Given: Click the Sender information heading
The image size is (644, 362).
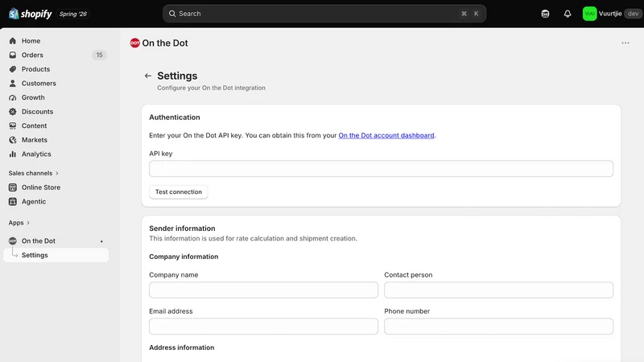Looking at the screenshot, I should coord(182,228).
